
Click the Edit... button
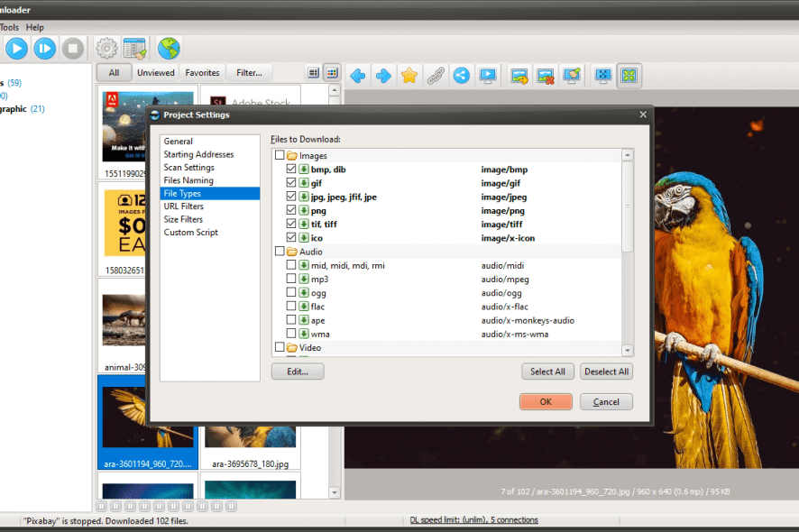click(x=298, y=371)
